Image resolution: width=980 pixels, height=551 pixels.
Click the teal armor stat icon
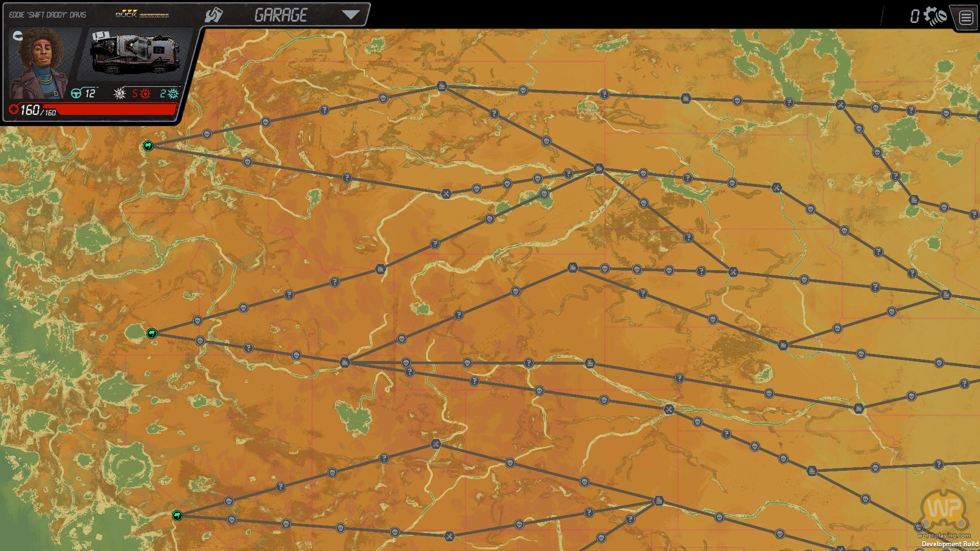click(x=173, y=93)
